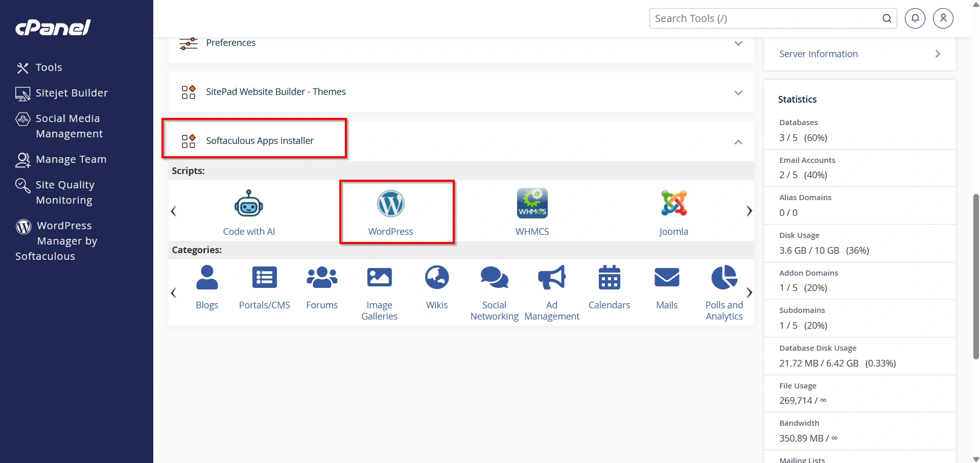Click the Softaculous Apps Installer grid icon

(189, 141)
